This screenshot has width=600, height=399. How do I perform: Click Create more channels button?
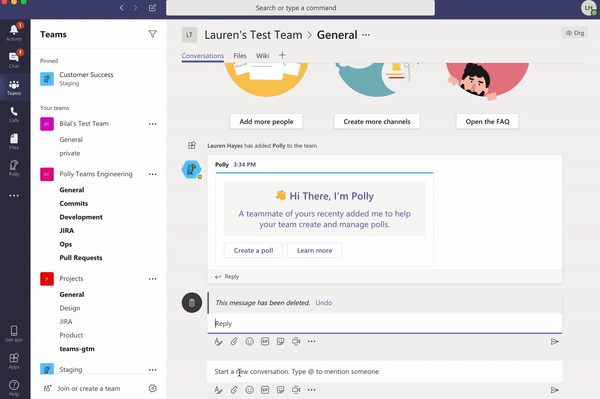(377, 122)
